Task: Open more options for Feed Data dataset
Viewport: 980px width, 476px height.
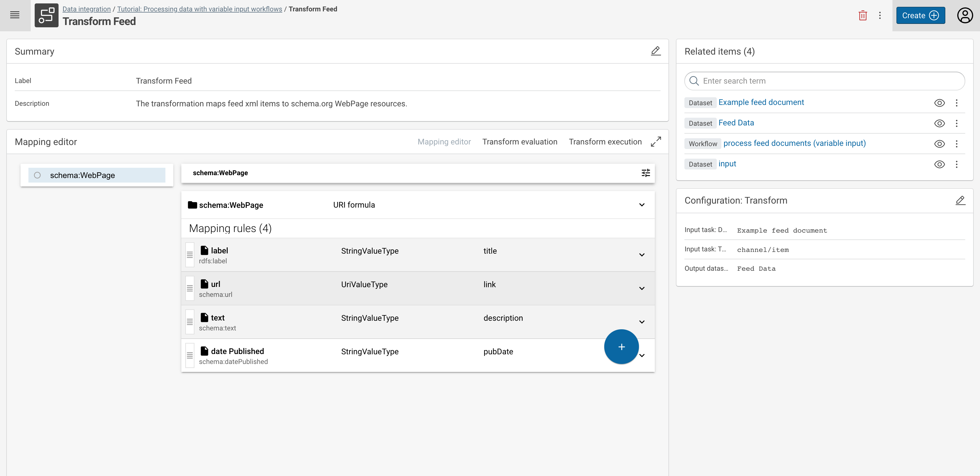Action: (x=956, y=123)
